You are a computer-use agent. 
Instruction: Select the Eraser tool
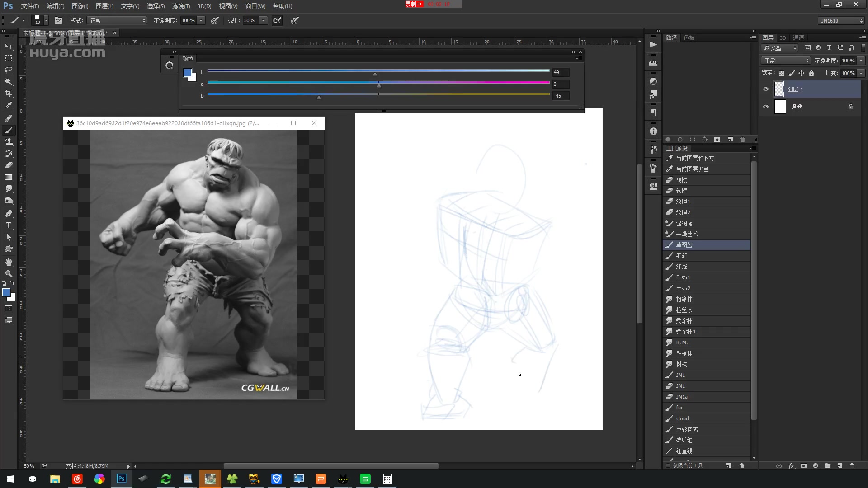9,165
